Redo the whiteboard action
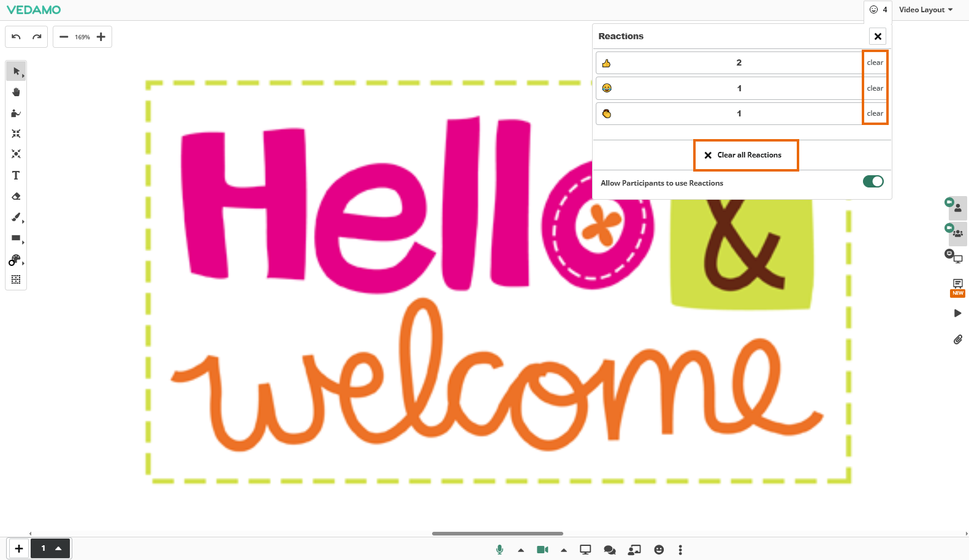 tap(37, 37)
